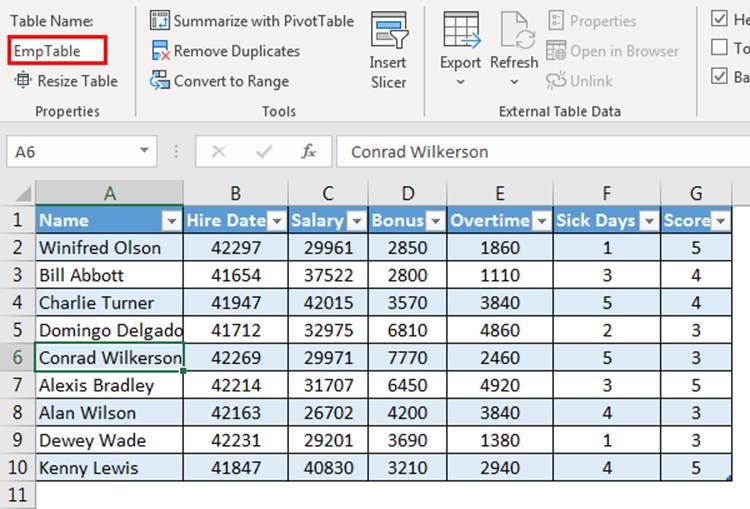Click the Convert to Range icon
Image resolution: width=750 pixels, height=509 pixels.
click(160, 80)
